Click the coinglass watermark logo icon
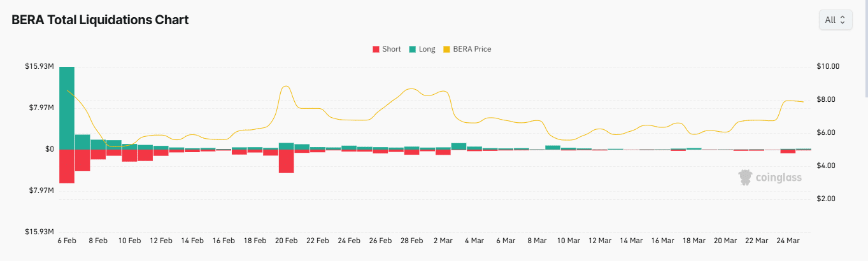 (745, 178)
